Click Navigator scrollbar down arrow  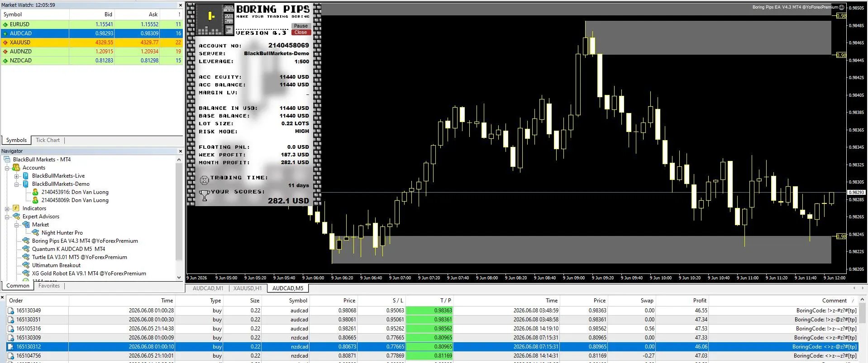[x=179, y=278]
